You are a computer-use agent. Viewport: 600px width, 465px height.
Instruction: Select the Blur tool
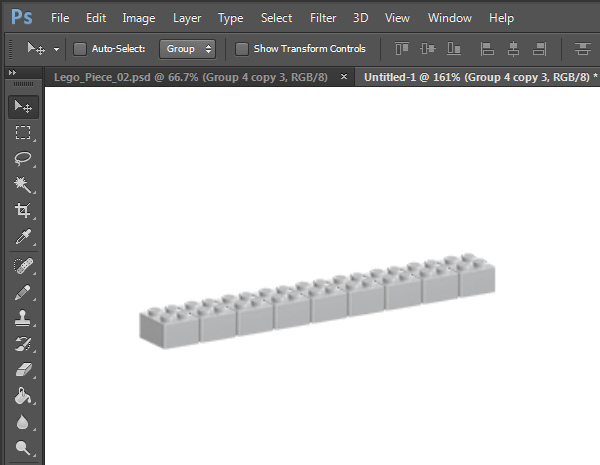(x=23, y=422)
